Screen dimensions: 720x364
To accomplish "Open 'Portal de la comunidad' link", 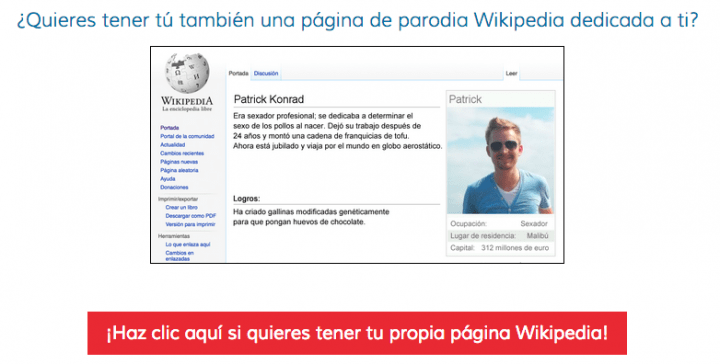I will (x=187, y=136).
